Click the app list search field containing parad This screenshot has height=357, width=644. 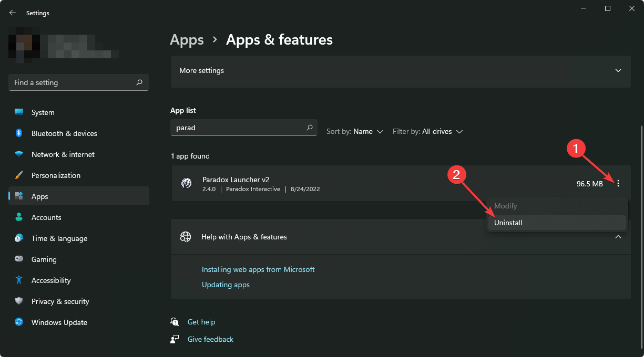click(x=244, y=128)
